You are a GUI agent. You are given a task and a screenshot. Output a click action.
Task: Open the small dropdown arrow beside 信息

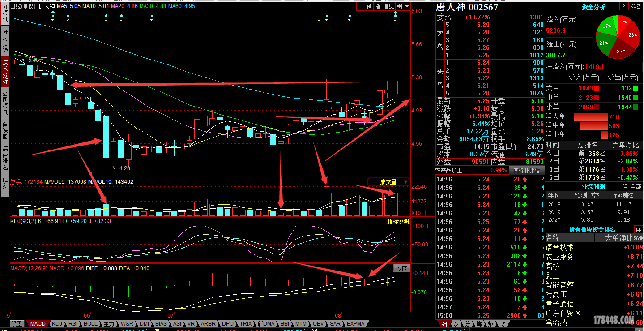407,6
